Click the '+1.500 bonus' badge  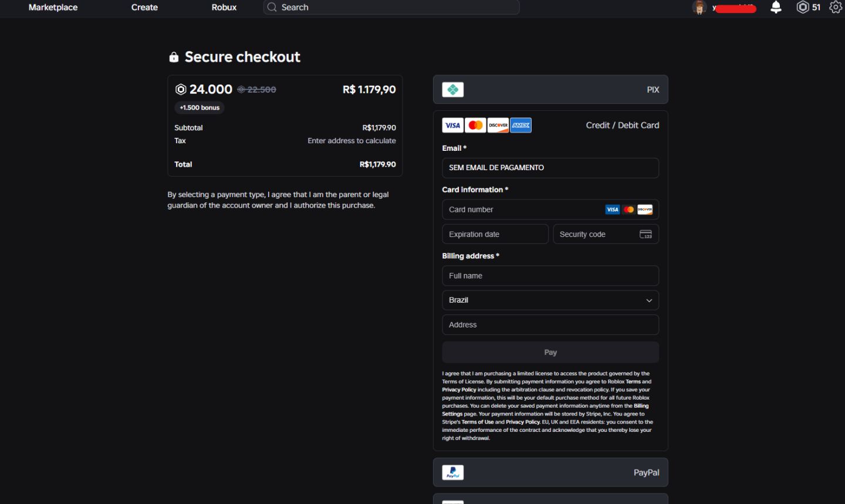click(200, 108)
